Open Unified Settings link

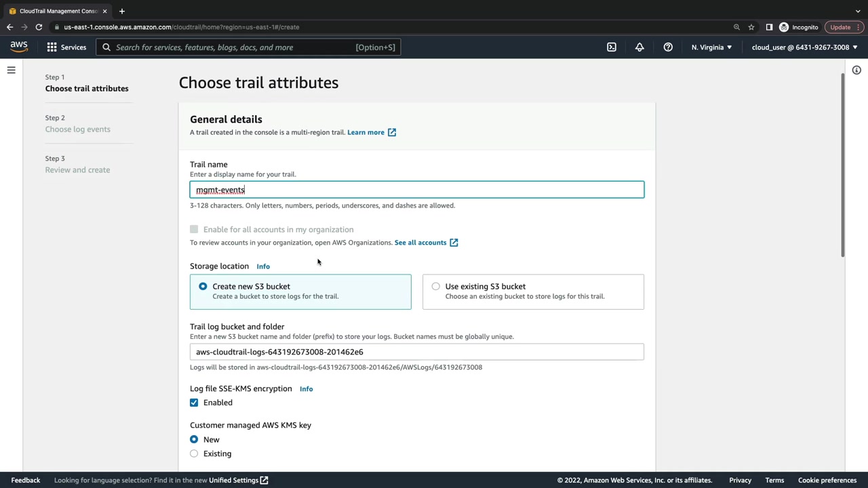coord(233,481)
